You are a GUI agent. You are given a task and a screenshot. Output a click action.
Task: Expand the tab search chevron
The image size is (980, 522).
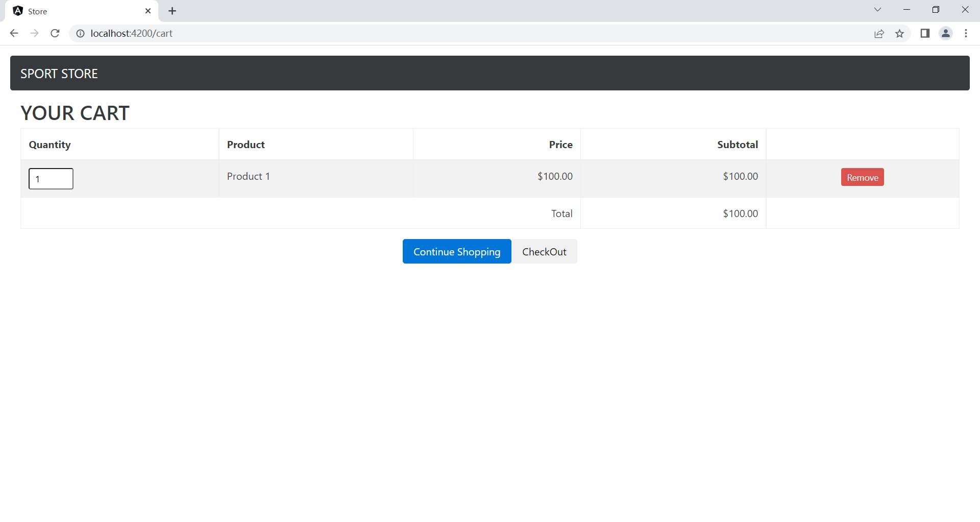pos(877,10)
